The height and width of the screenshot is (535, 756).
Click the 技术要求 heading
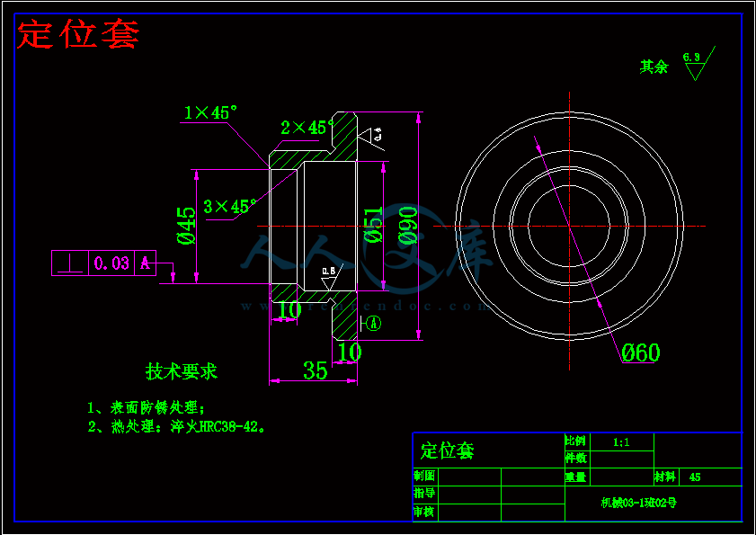point(182,370)
